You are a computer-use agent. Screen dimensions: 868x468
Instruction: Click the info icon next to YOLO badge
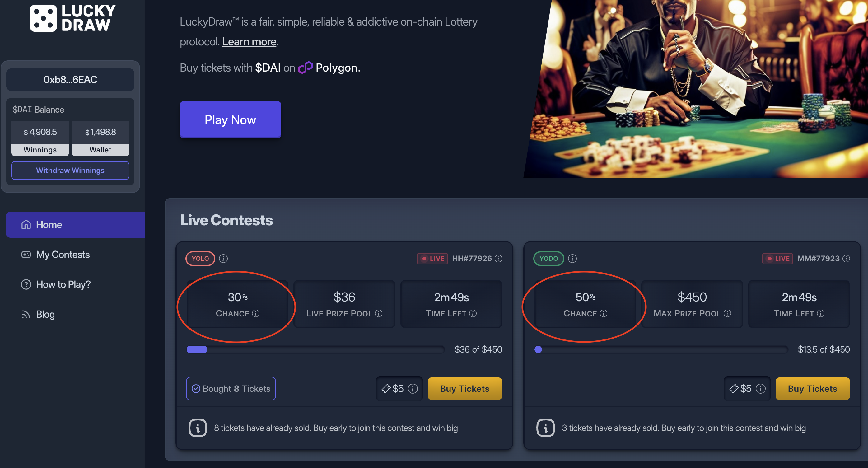(223, 259)
